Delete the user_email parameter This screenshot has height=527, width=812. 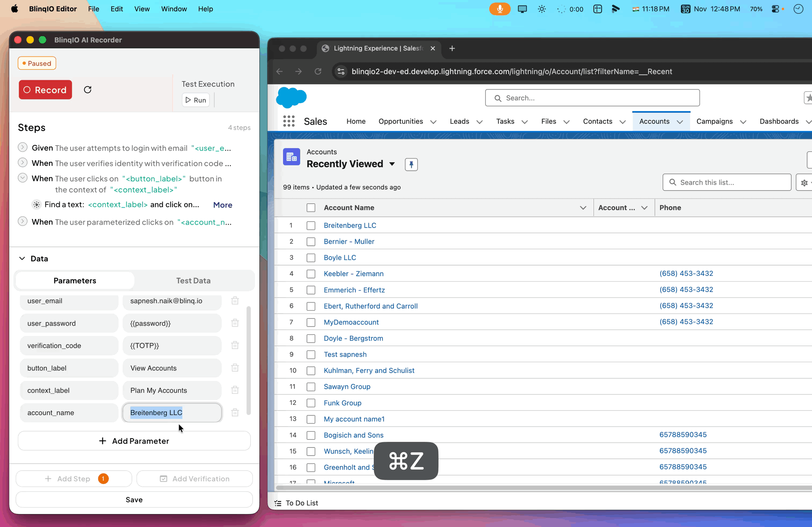[x=235, y=301]
